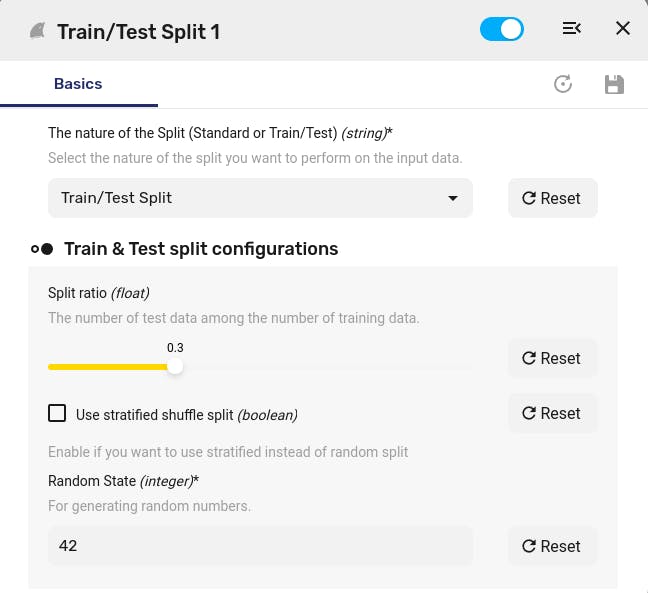Collapse Train & Test split configurations section
Viewport: 648px width, 593px height.
[201, 249]
